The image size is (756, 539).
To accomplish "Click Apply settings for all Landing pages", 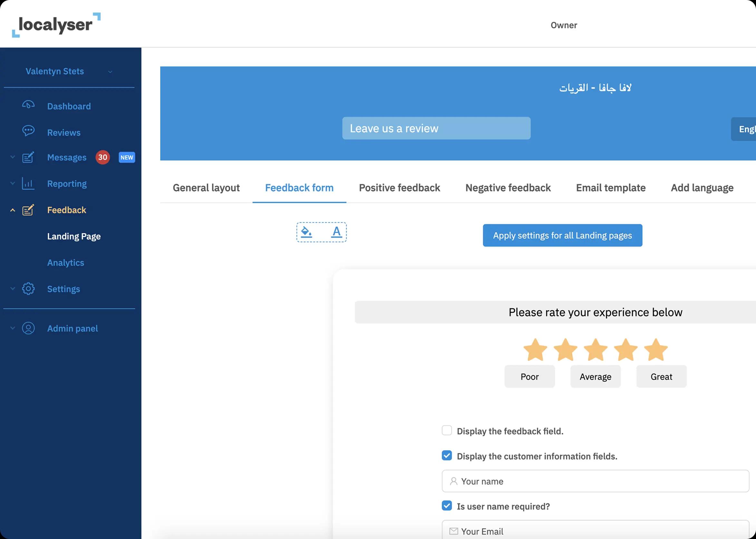I will tap(562, 235).
